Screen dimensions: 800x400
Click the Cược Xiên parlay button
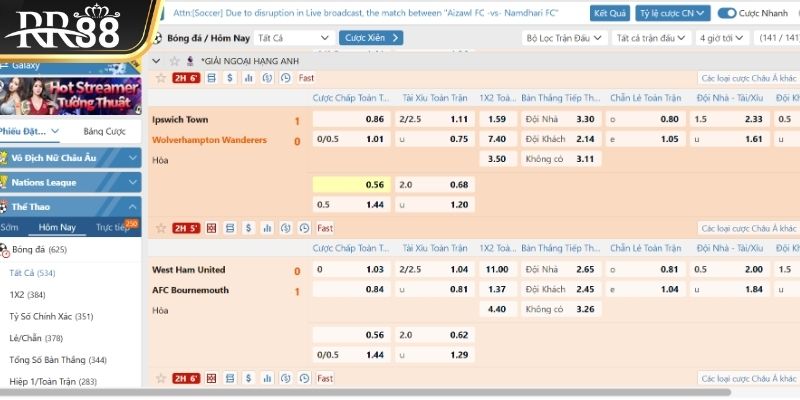(x=371, y=38)
